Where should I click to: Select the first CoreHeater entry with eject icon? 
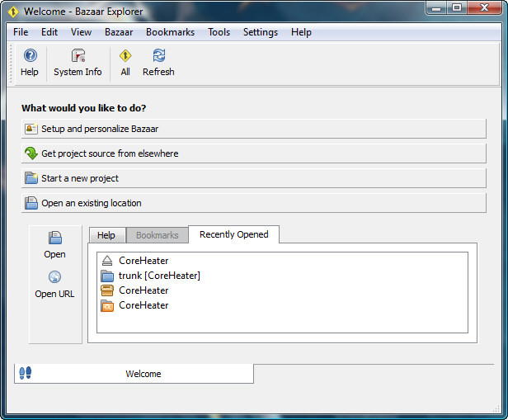143,261
